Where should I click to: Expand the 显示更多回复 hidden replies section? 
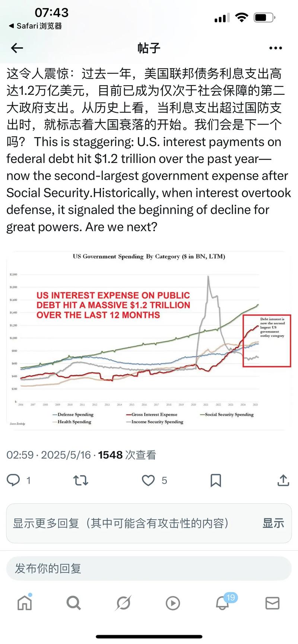[x=121, y=523]
